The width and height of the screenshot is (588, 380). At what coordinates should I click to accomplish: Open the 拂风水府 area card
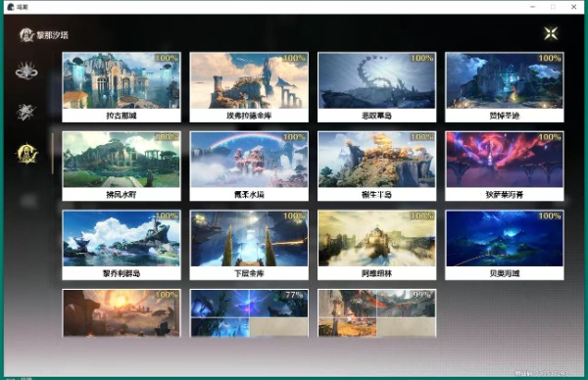point(122,166)
